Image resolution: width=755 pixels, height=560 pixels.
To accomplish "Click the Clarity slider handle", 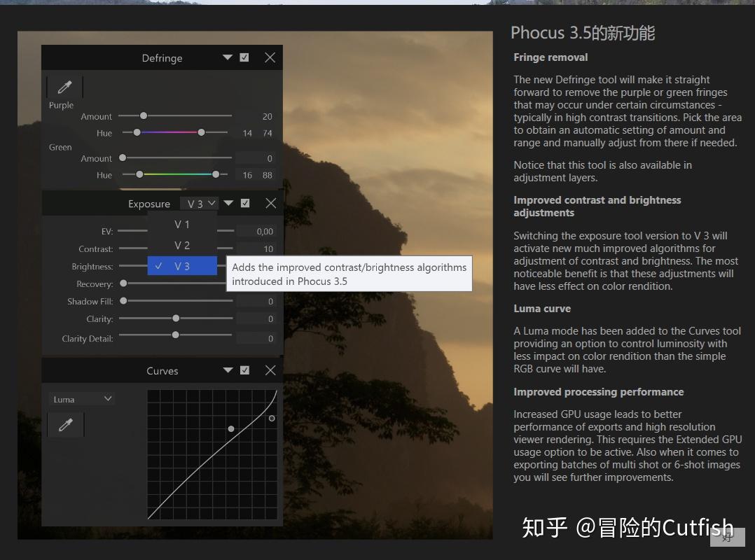I will [x=176, y=318].
